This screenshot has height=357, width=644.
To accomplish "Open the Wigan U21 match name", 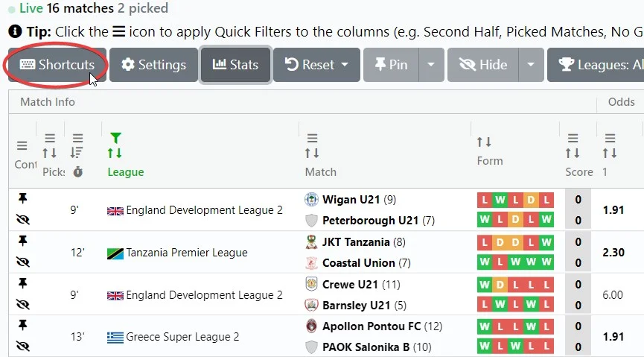I will pos(351,200).
